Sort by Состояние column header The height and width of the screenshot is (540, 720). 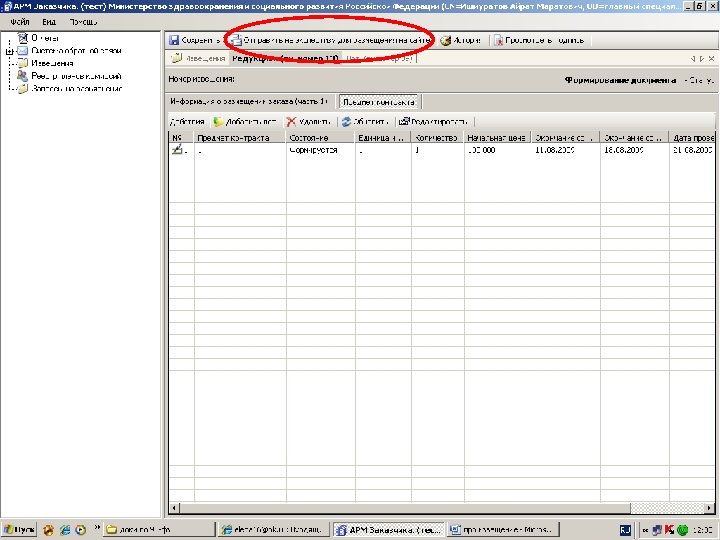[321, 137]
